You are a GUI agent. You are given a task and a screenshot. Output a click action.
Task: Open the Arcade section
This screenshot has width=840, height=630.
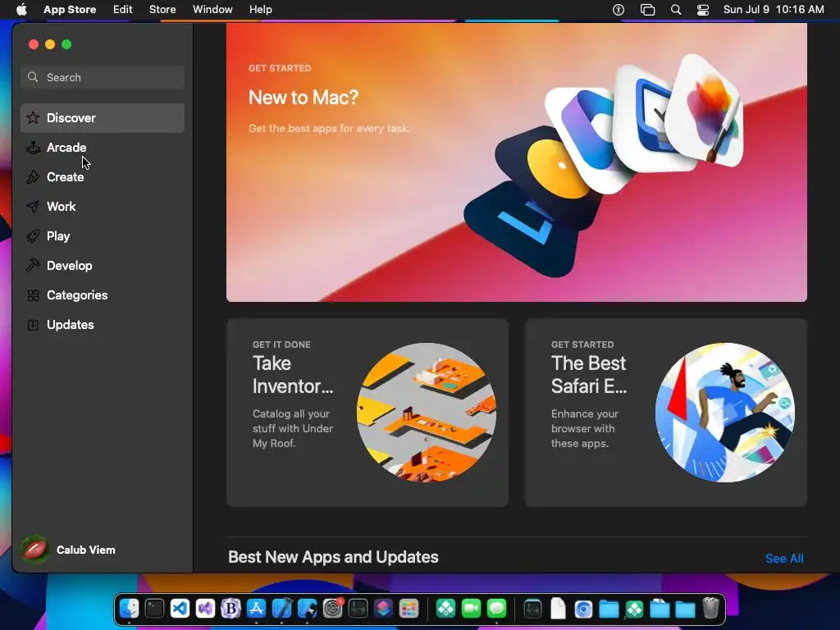pyautogui.click(x=103, y=148)
